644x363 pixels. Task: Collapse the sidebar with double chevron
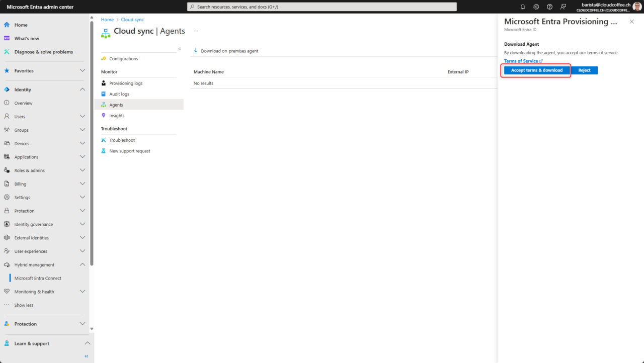click(86, 356)
